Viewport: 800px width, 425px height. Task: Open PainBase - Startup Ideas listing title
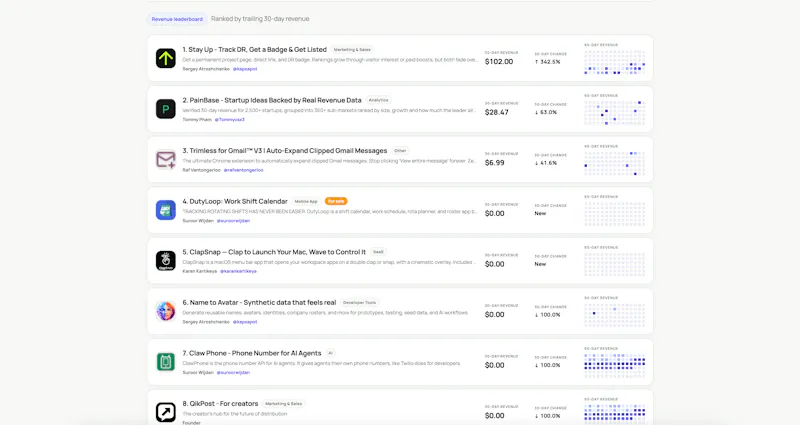(272, 100)
